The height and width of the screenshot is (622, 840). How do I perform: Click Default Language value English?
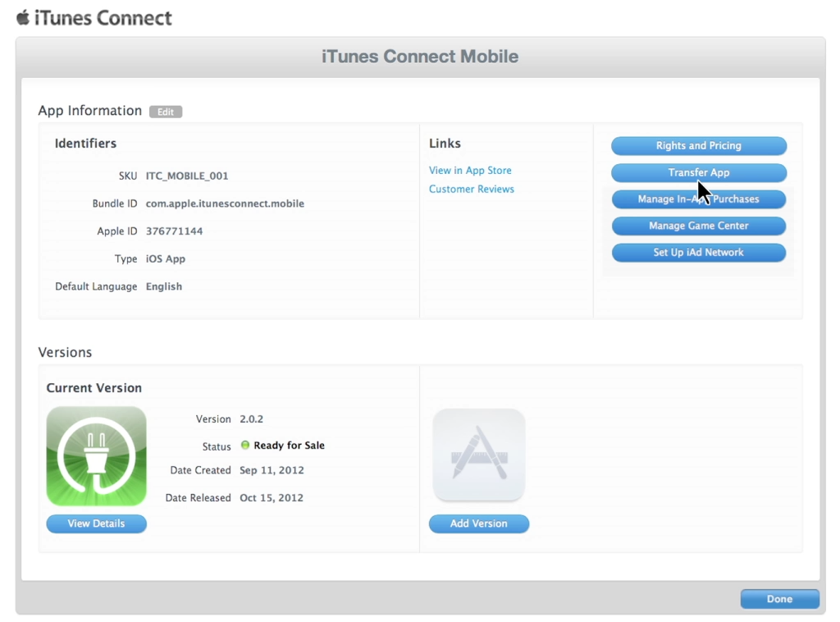point(164,286)
